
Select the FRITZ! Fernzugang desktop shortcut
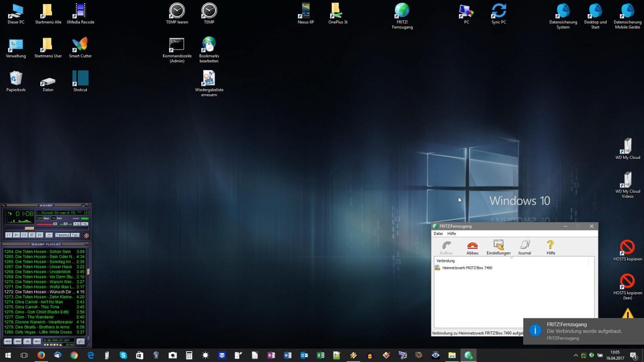402,16
